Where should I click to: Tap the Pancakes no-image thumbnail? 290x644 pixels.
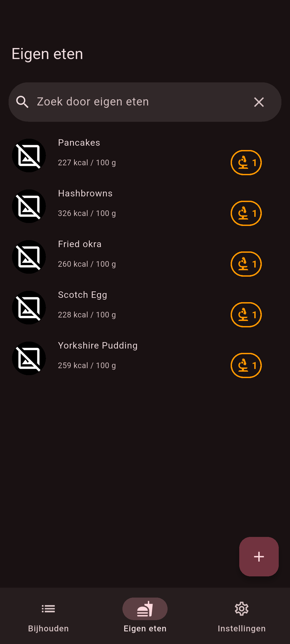(x=29, y=156)
